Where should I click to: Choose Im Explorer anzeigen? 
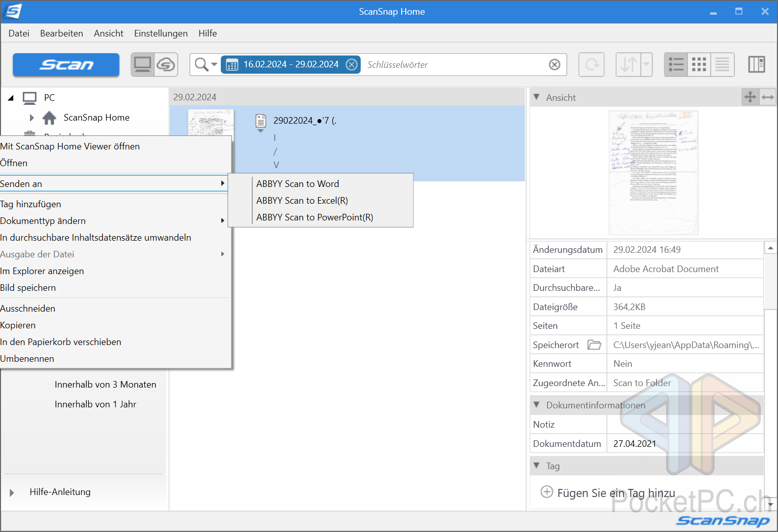[114, 271]
